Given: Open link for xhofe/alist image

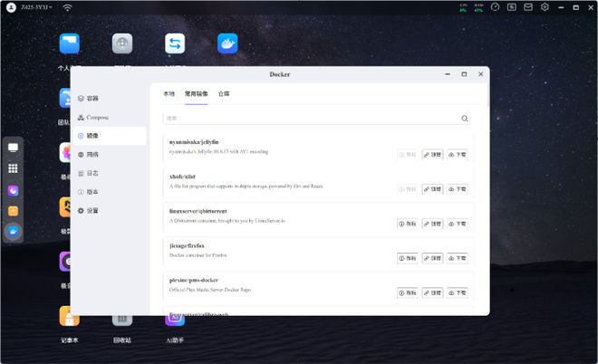Looking at the screenshot, I should [432, 189].
